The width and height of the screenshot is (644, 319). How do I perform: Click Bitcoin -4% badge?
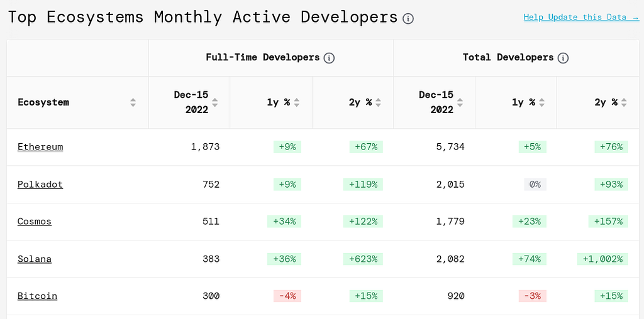coord(287,296)
